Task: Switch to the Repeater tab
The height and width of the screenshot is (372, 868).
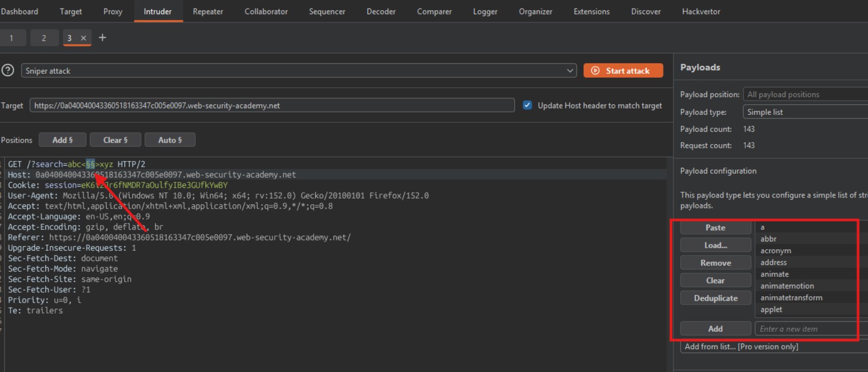Action: [x=208, y=11]
